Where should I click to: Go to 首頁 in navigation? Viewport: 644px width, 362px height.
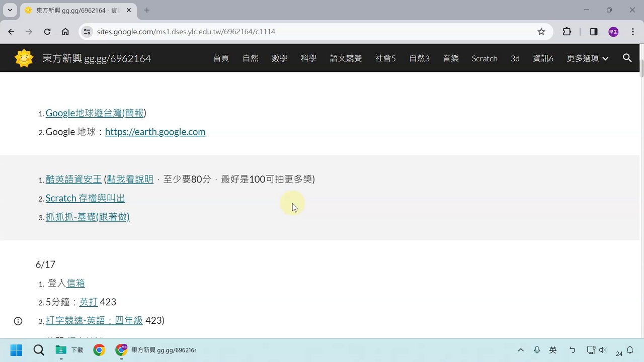pyautogui.click(x=221, y=58)
